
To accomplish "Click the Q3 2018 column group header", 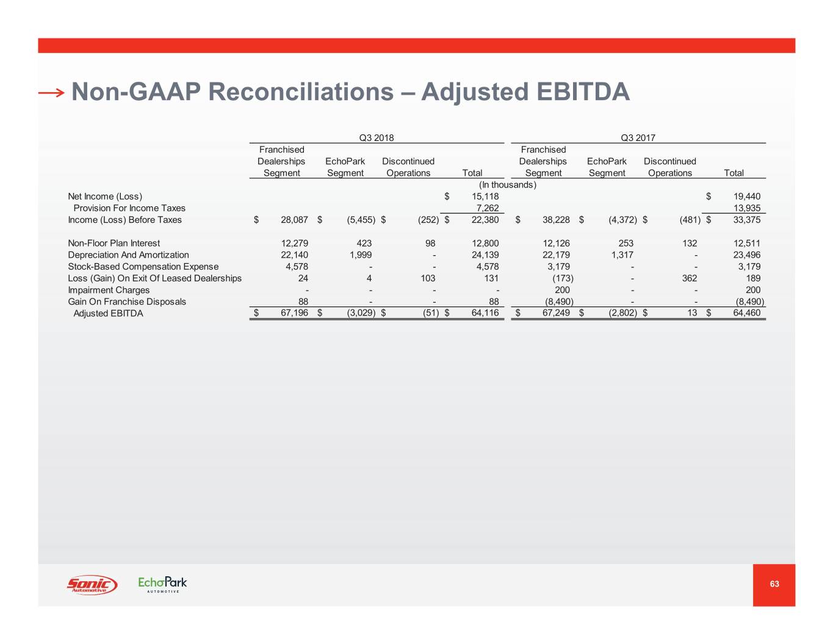I will click(376, 138).
